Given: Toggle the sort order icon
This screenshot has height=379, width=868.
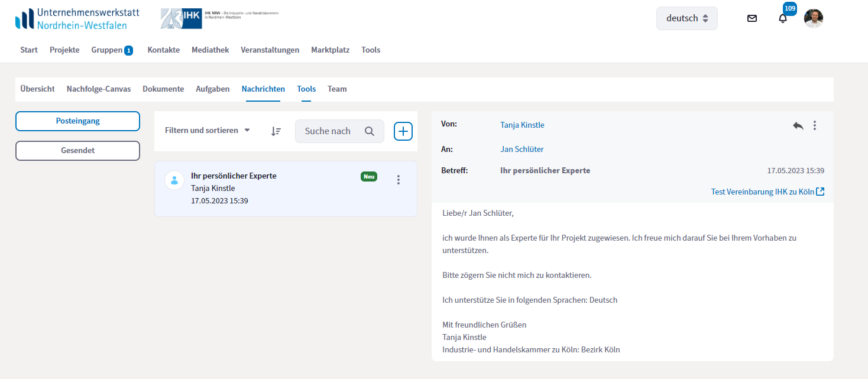Looking at the screenshot, I should [276, 131].
